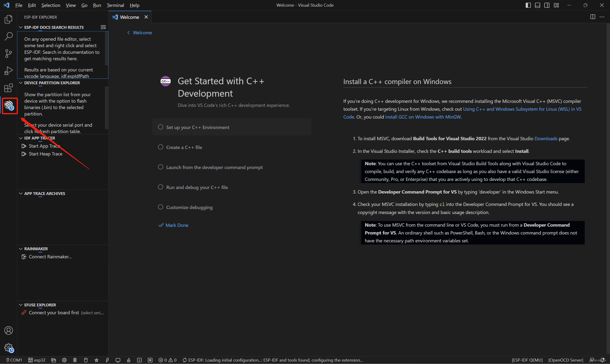
Task: Open ESP-IDF terminal icon in status bar
Action: tap(139, 360)
